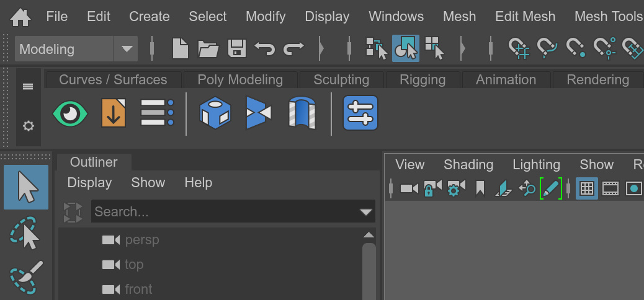Open viewport Shading menu
This screenshot has width=644, height=300.
pyautogui.click(x=468, y=165)
